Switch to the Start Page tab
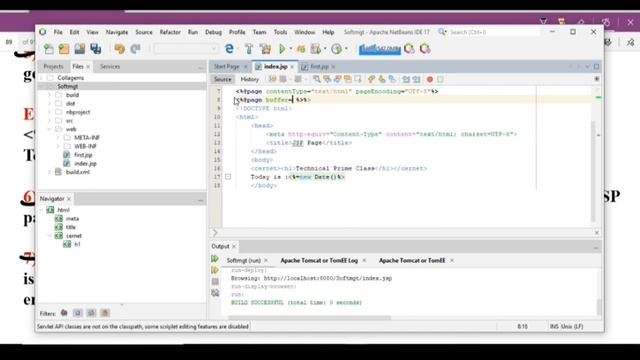The height and width of the screenshot is (360, 640). pyautogui.click(x=227, y=66)
